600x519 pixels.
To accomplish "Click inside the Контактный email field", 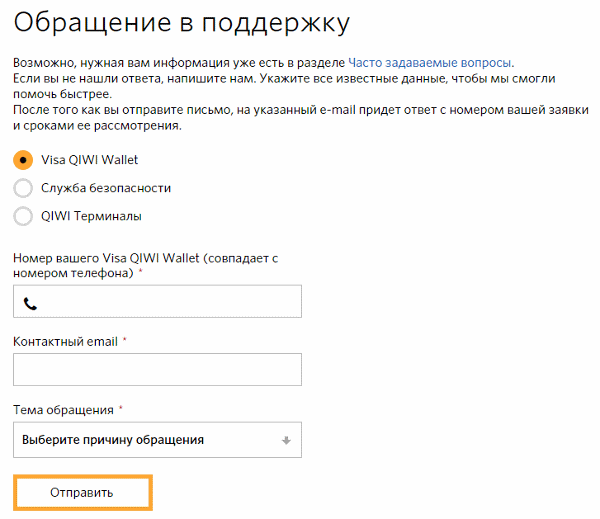I will (157, 370).
